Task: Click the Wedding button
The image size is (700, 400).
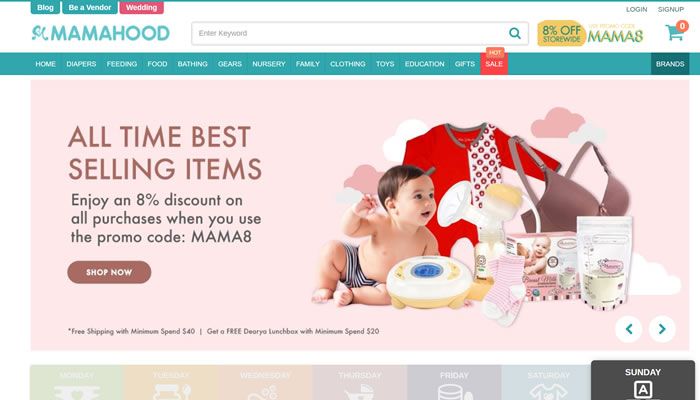Action: point(142,8)
